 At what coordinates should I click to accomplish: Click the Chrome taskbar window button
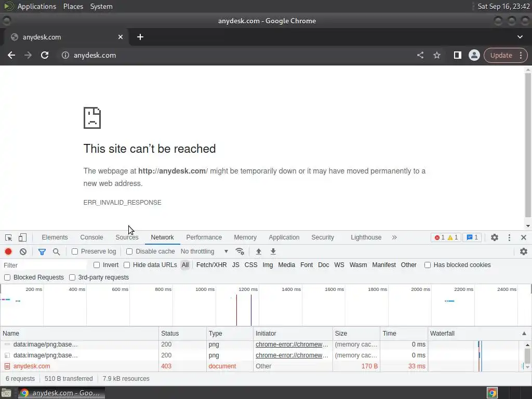pyautogui.click(x=61, y=393)
